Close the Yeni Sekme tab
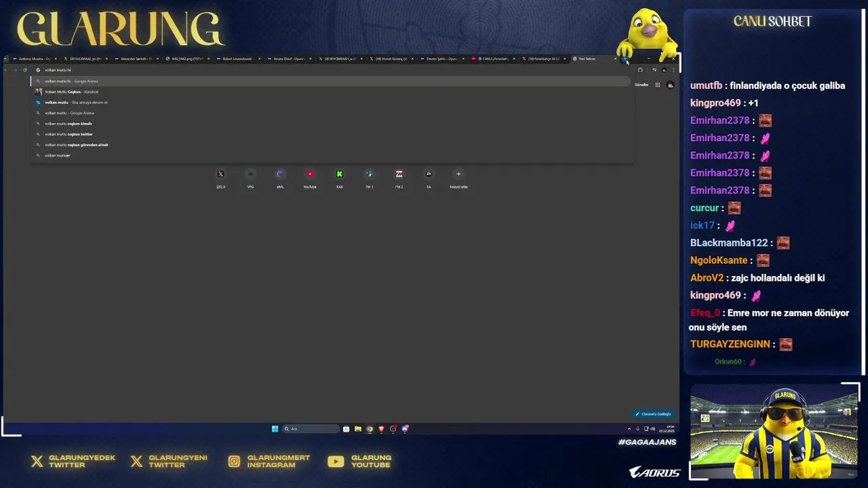This screenshot has width=868, height=488. [616, 59]
